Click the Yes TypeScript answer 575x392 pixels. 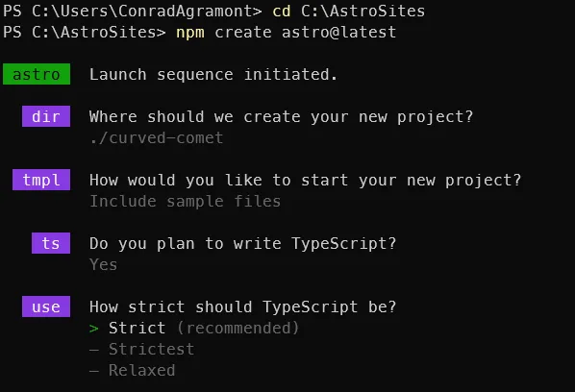point(104,264)
